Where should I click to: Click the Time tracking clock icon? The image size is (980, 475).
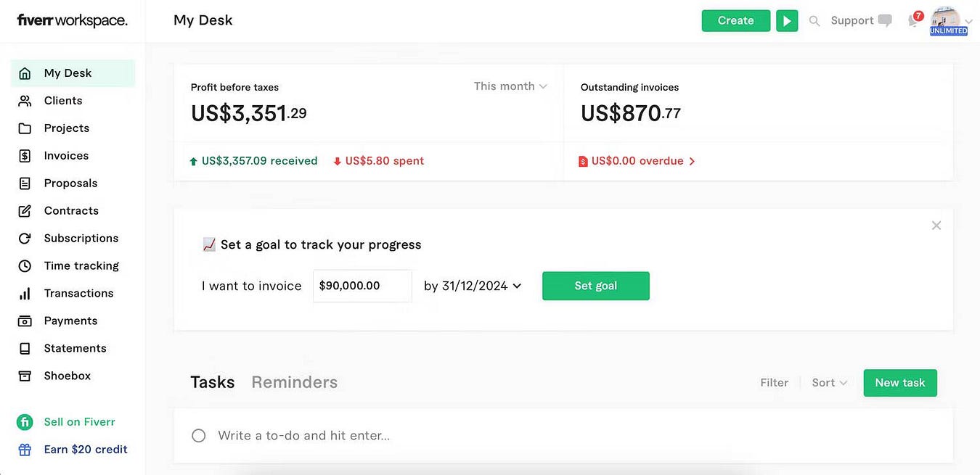pyautogui.click(x=25, y=266)
